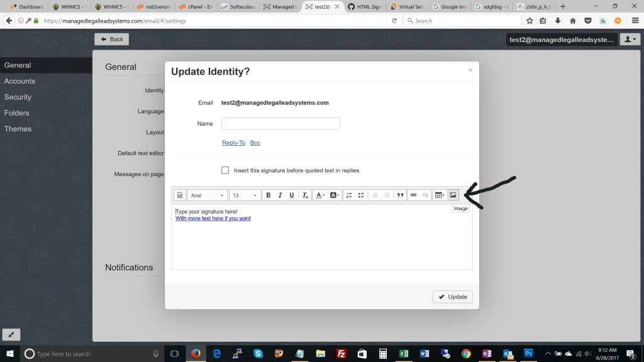Click the browser back arrow
This screenshot has height=362, width=644.
(x=9, y=21)
